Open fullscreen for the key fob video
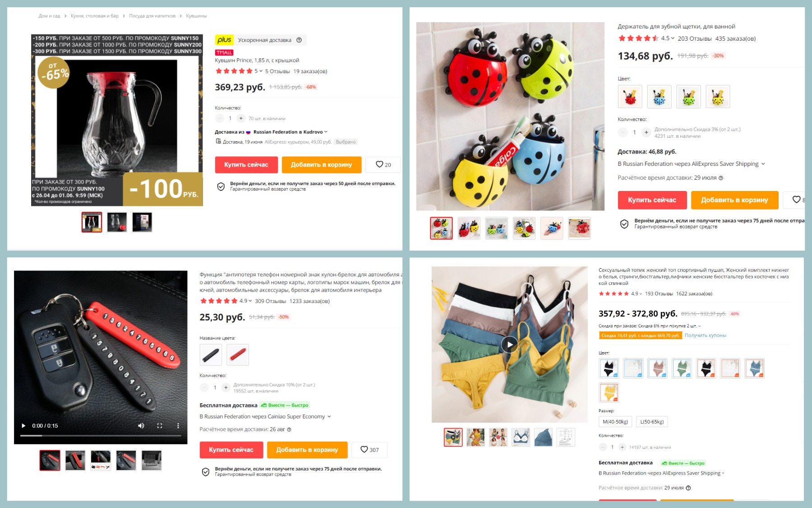This screenshot has width=812, height=508. [160, 425]
